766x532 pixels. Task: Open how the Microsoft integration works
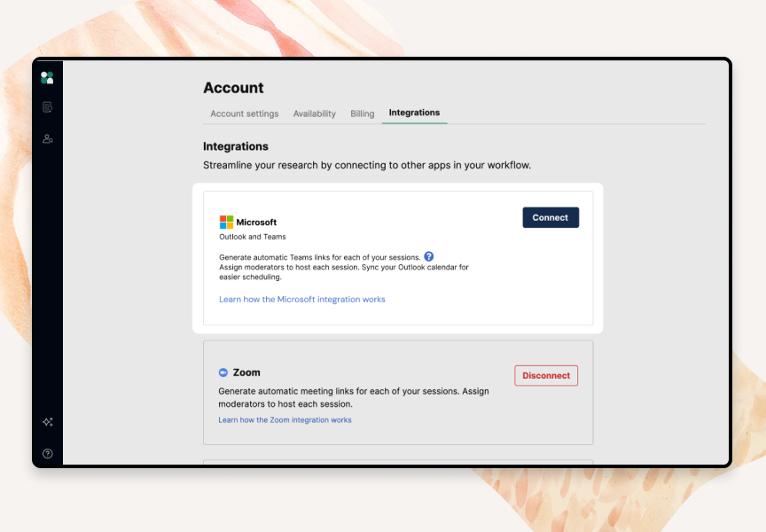301,299
